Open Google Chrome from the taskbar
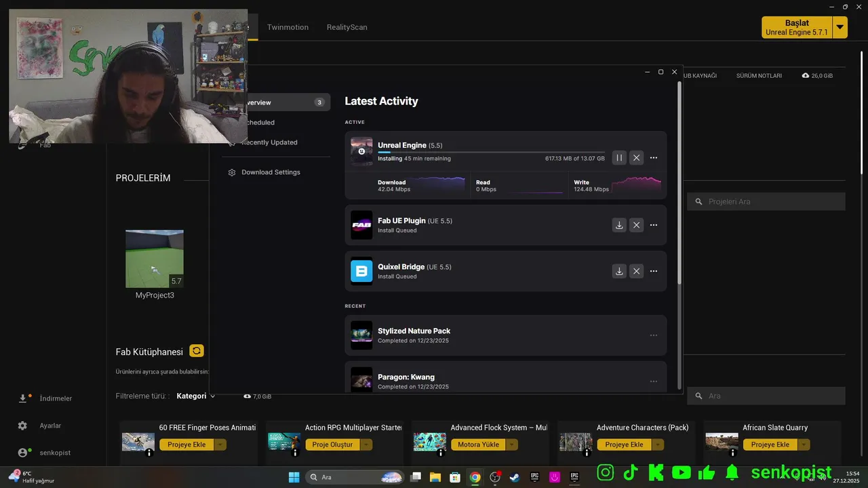This screenshot has width=868, height=488. pos(475,477)
